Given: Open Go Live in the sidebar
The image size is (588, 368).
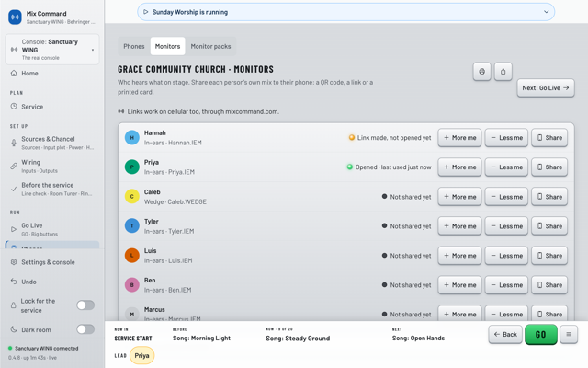Looking at the screenshot, I should (x=52, y=229).
